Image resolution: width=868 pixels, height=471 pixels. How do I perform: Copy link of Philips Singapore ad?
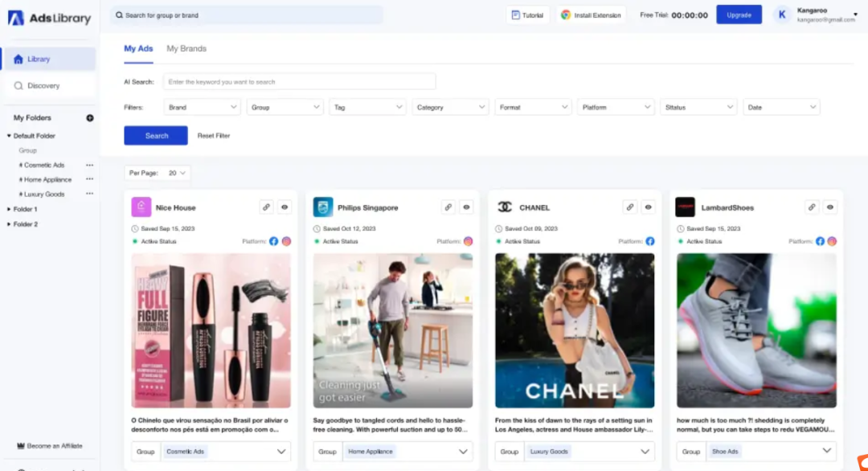point(448,207)
